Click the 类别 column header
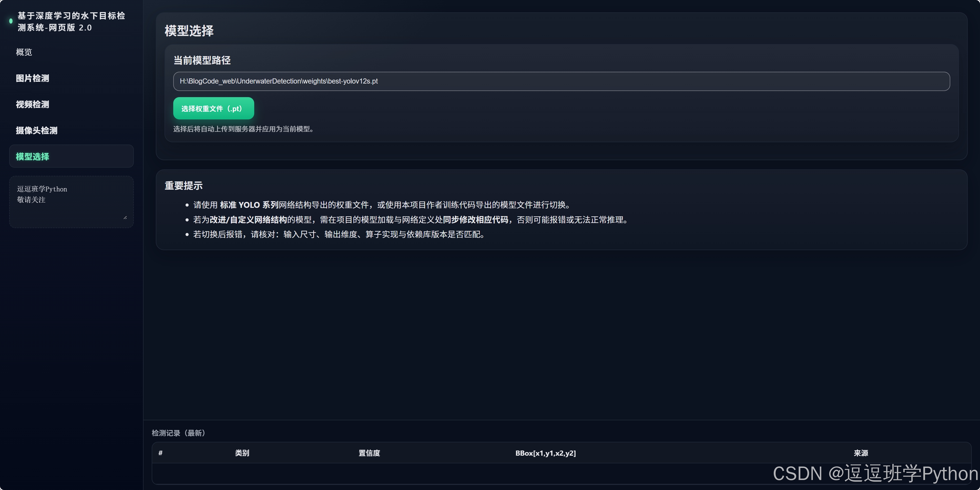 click(242, 453)
